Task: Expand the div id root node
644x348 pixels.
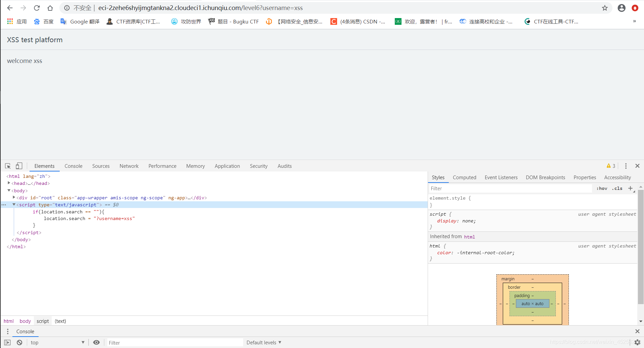Action: (14, 197)
